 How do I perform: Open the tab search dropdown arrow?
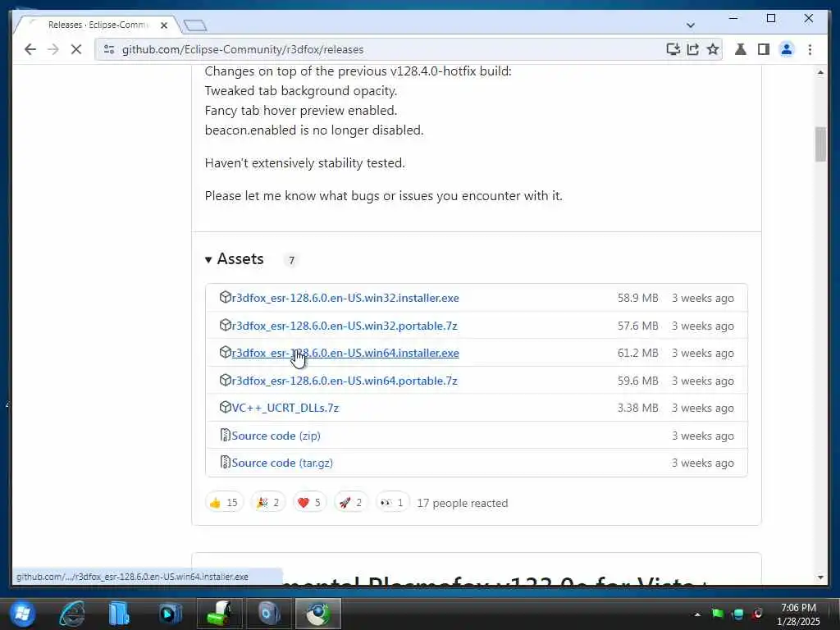691,25
